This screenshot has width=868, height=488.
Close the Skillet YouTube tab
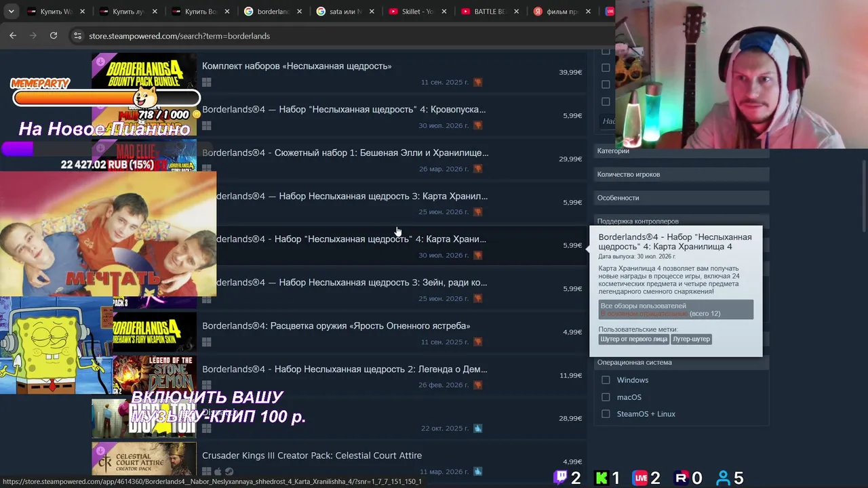point(443,12)
